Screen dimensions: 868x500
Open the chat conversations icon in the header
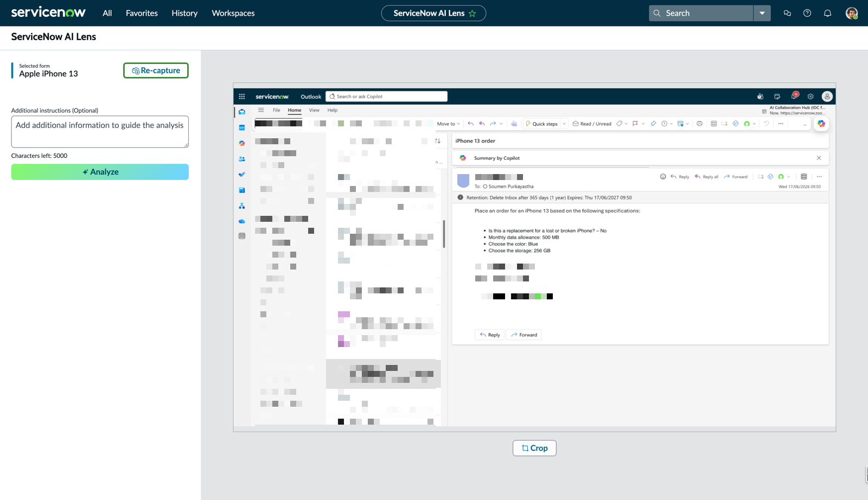(x=787, y=13)
